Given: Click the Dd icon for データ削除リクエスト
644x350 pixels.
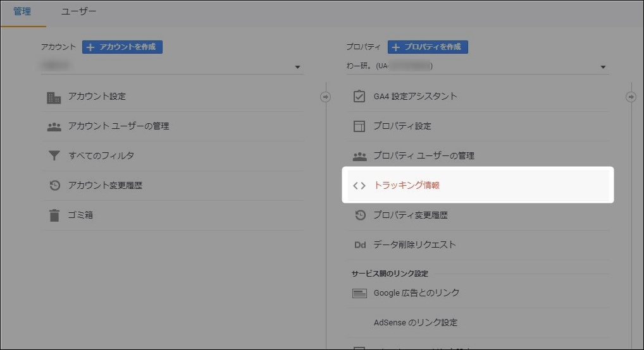Looking at the screenshot, I should 359,245.
